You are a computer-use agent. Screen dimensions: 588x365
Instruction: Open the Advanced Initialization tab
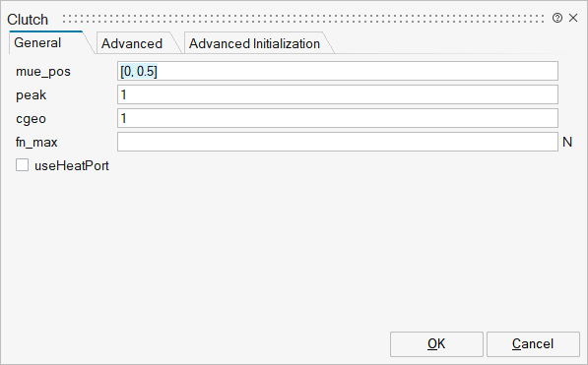254,43
